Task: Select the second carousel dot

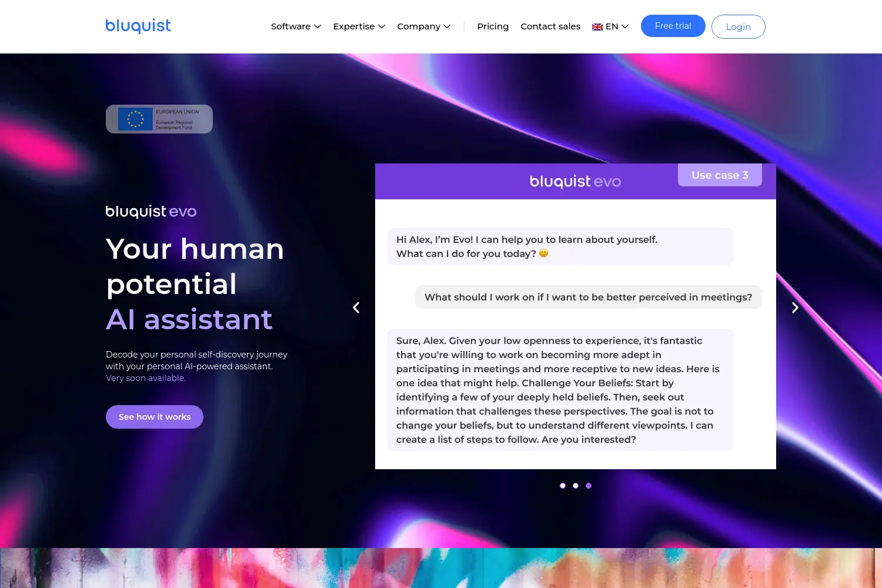Action: pos(576,486)
